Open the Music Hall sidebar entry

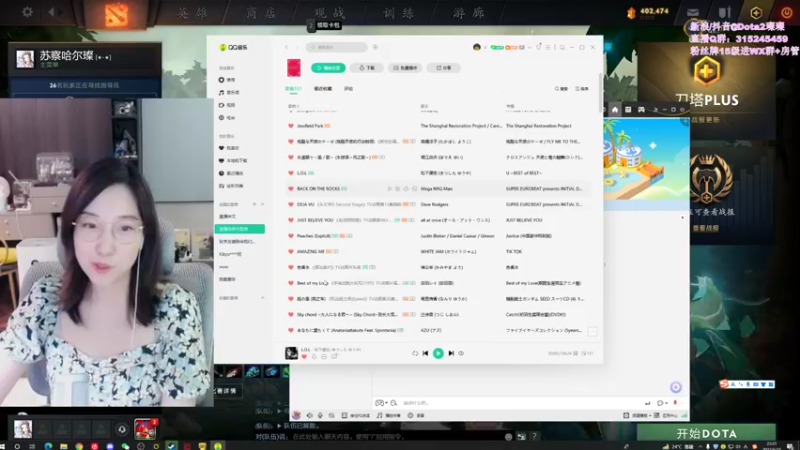[x=229, y=92]
